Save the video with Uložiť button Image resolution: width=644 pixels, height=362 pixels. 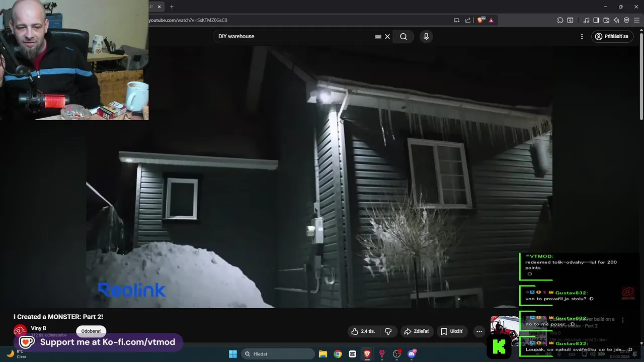click(451, 331)
